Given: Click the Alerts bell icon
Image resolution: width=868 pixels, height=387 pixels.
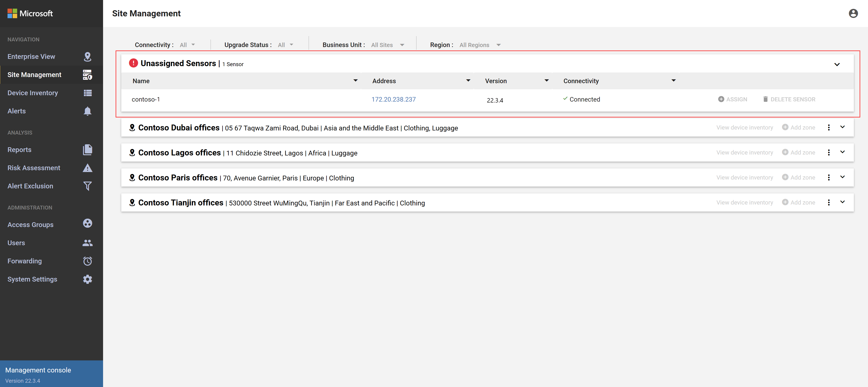Looking at the screenshot, I should 87,111.
